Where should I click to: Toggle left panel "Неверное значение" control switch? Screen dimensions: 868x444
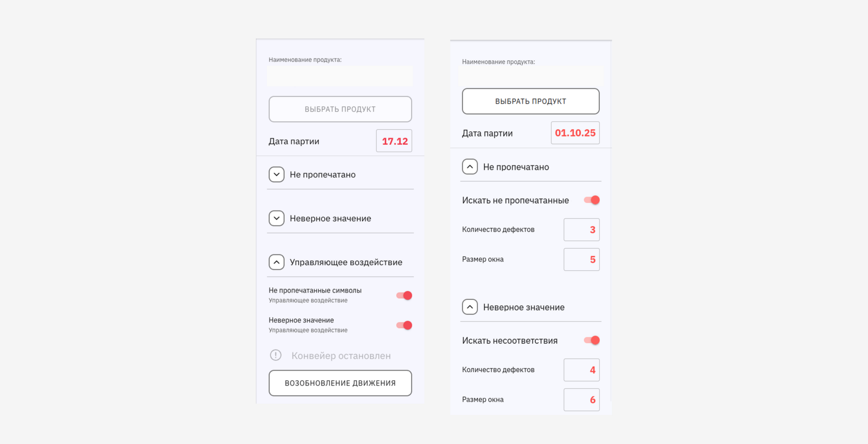[404, 325]
